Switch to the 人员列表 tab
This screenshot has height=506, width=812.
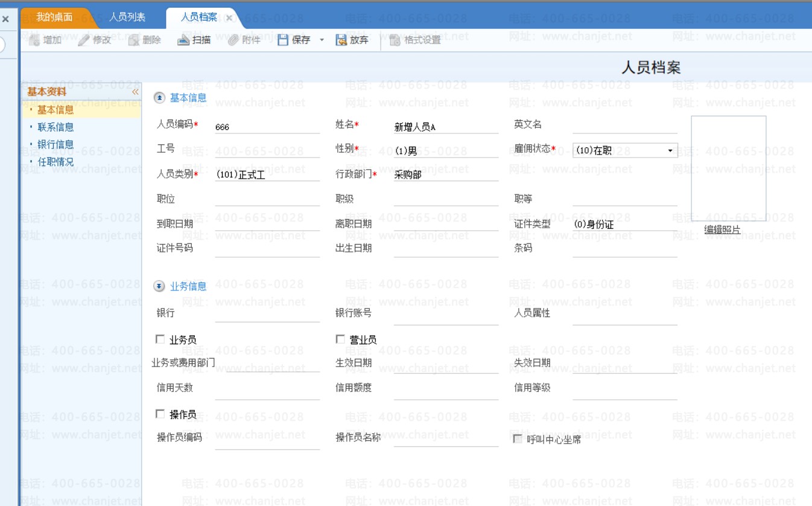point(127,17)
